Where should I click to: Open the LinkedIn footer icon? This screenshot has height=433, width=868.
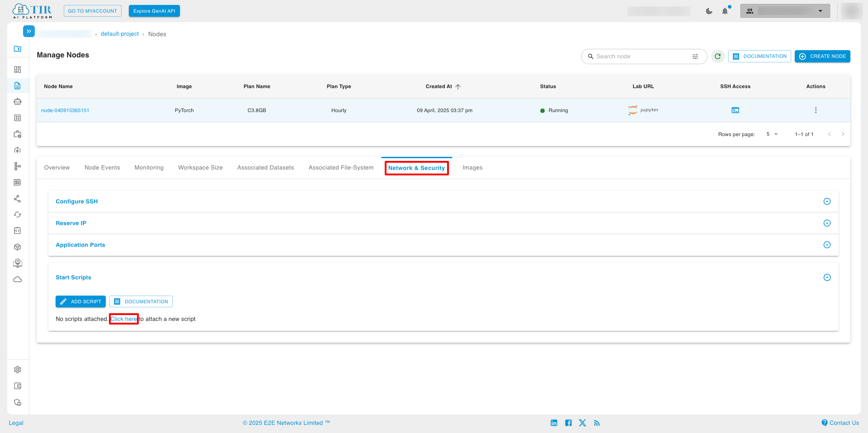pos(554,423)
